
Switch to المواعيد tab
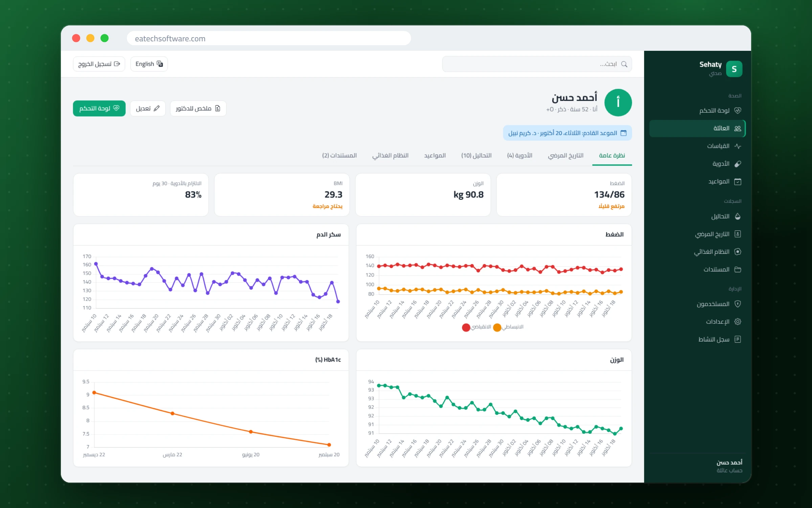pyautogui.click(x=435, y=155)
